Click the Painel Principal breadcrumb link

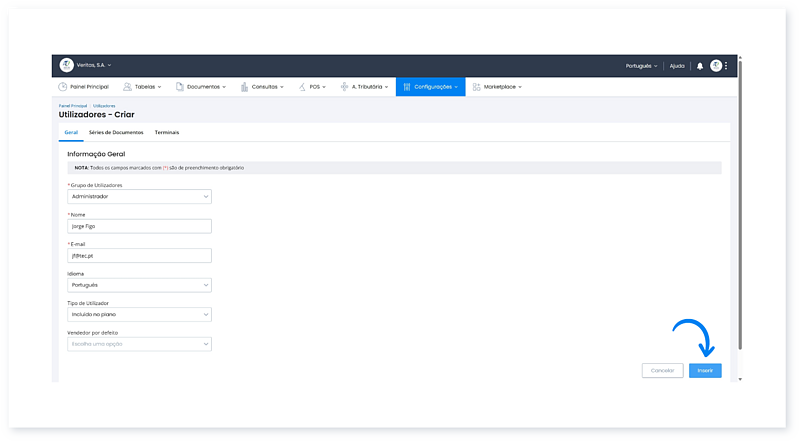pyautogui.click(x=73, y=106)
